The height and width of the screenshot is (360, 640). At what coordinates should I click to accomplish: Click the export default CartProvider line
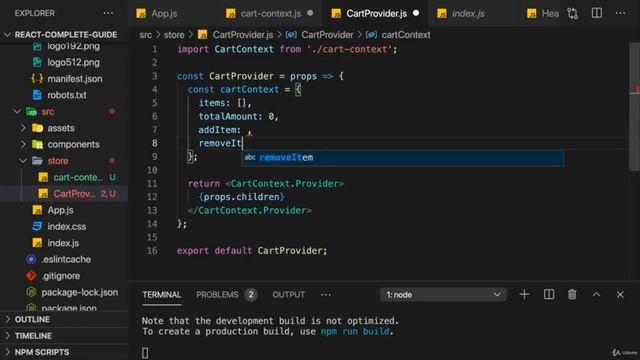pos(252,251)
